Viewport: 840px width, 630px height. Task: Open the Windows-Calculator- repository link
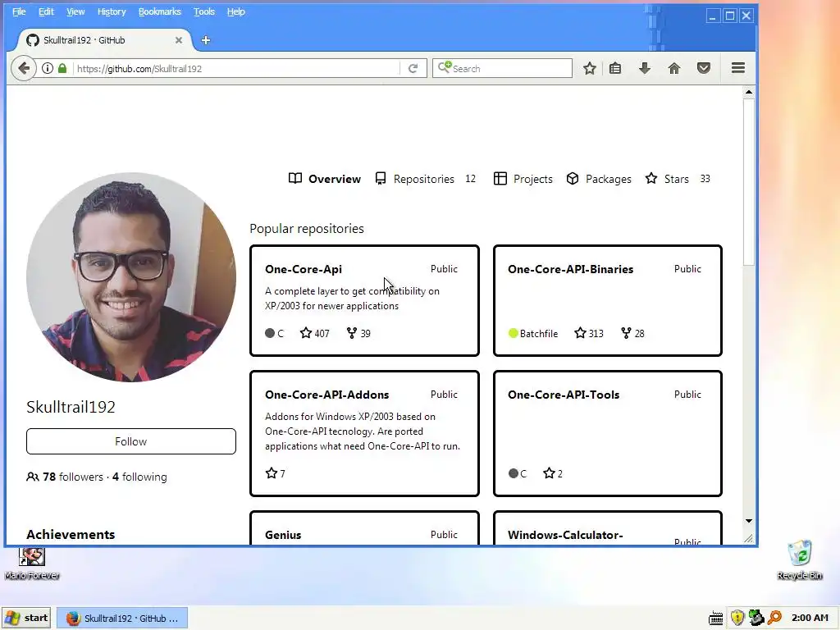[565, 535]
